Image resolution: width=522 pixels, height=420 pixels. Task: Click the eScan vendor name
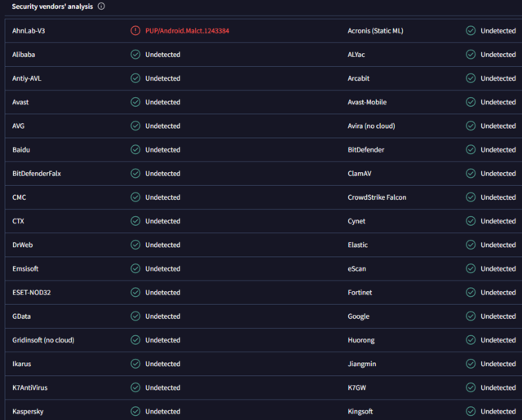pos(357,268)
